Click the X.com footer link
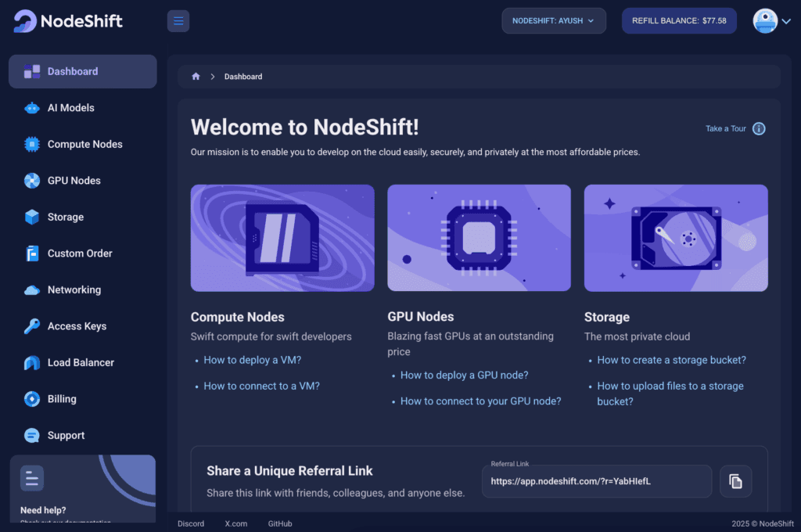Screen dimensions: 801x532 pyautogui.click(x=236, y=524)
